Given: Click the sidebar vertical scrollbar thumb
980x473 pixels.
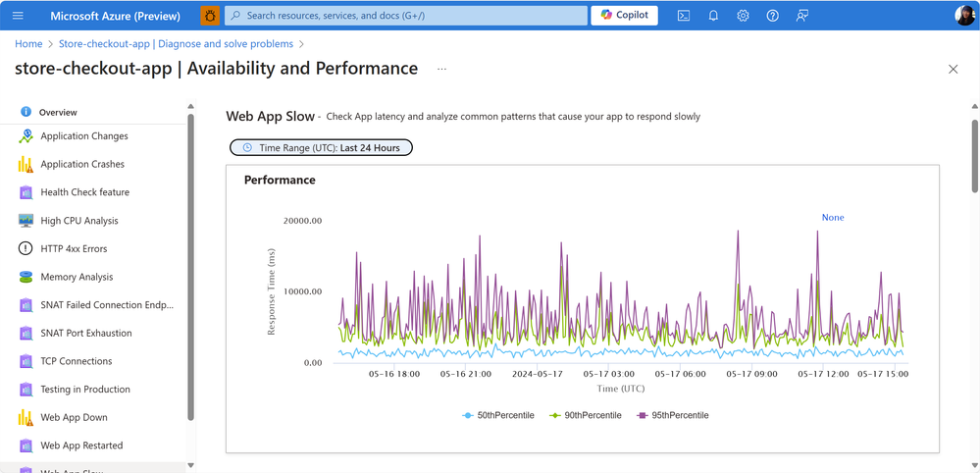Looking at the screenshot, I should pyautogui.click(x=190, y=267).
